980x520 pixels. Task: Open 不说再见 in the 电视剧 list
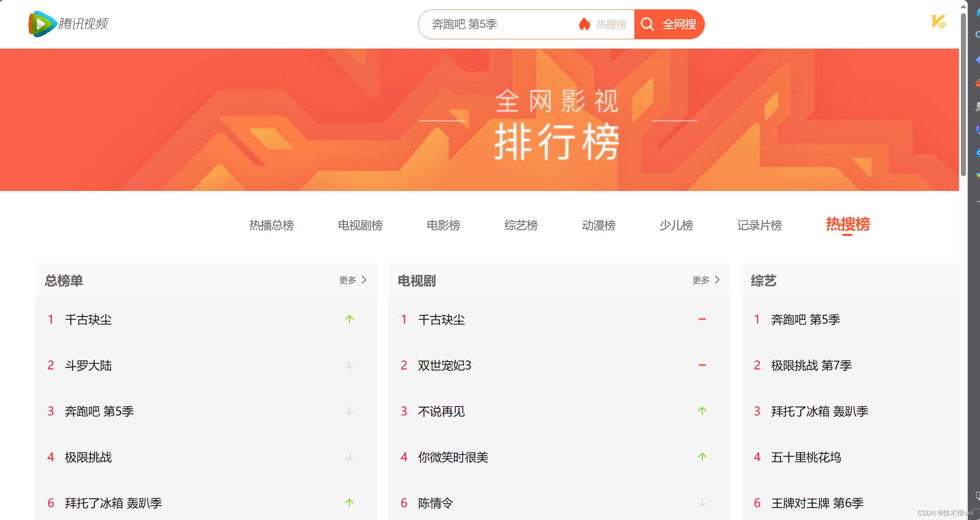(441, 411)
